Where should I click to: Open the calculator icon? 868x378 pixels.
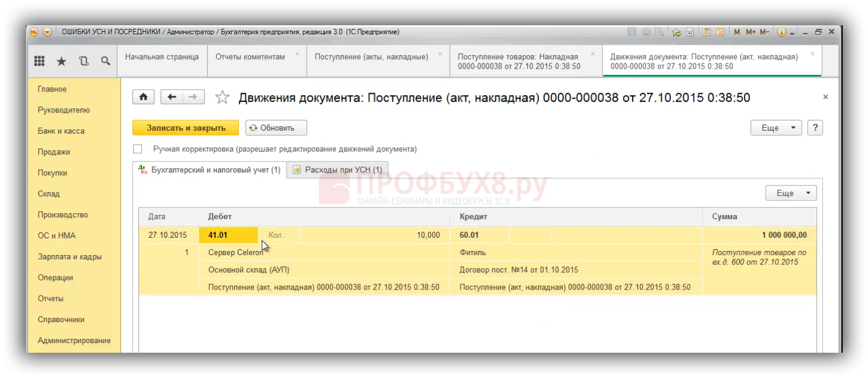pyautogui.click(x=707, y=32)
